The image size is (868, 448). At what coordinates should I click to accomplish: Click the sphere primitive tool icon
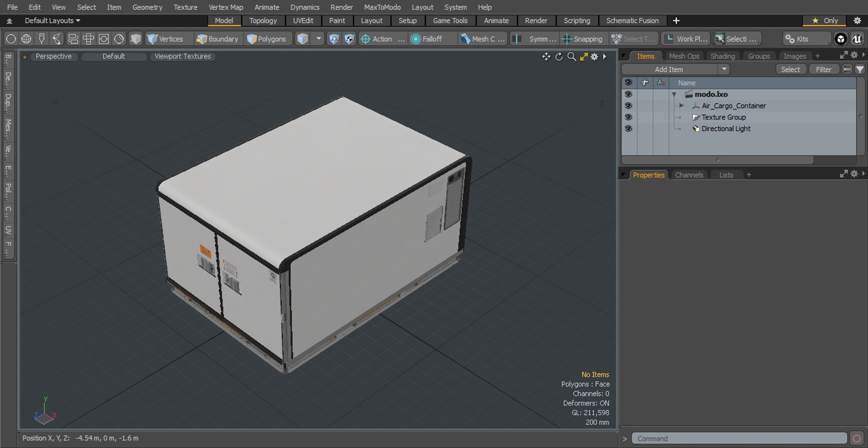[x=11, y=39]
